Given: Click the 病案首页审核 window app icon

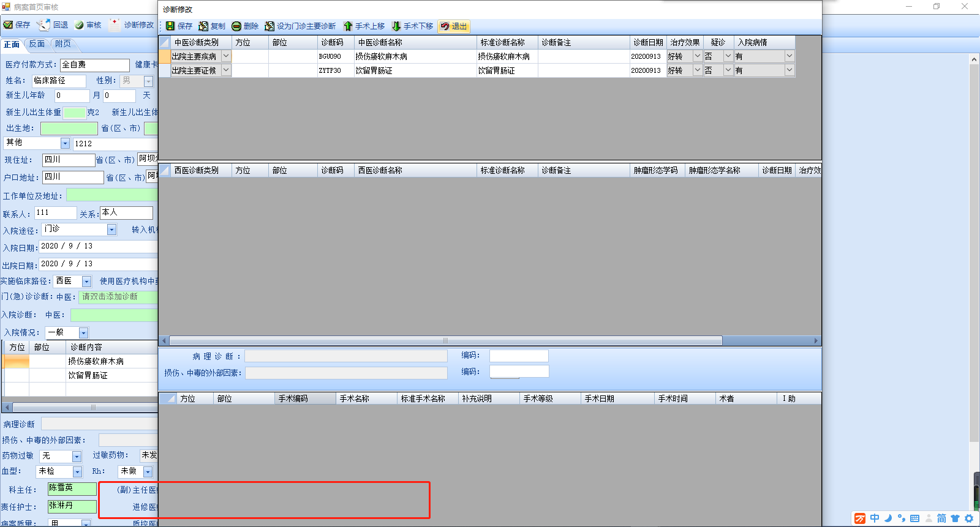Looking at the screenshot, I should [x=6, y=7].
